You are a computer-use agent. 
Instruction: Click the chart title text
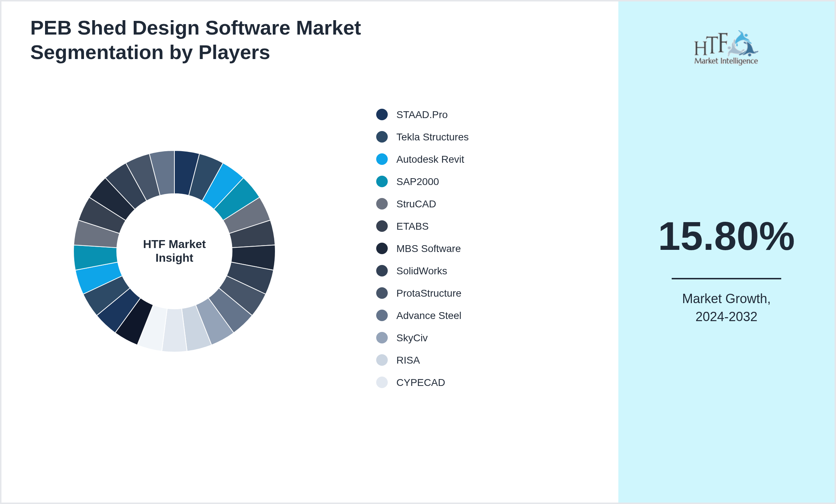196,40
